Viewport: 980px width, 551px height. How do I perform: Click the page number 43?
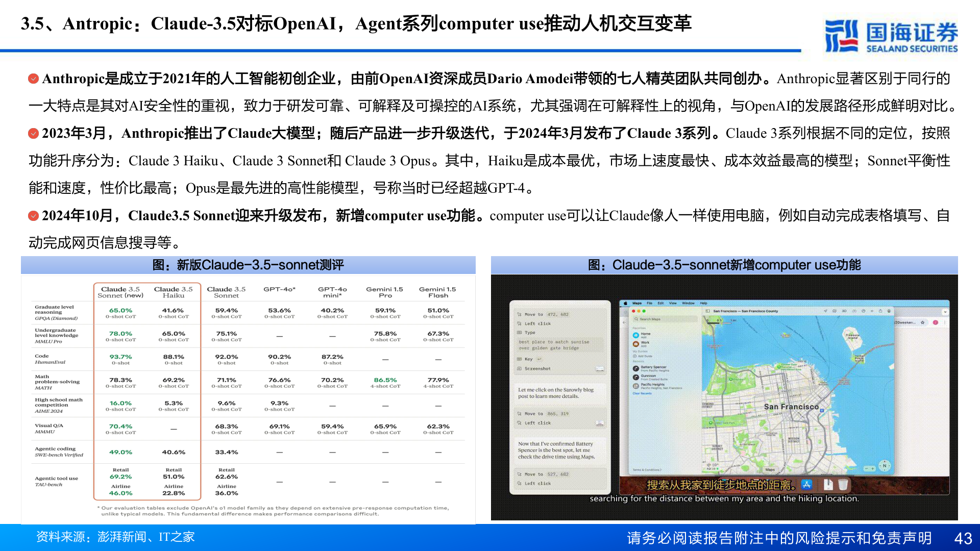point(963,538)
